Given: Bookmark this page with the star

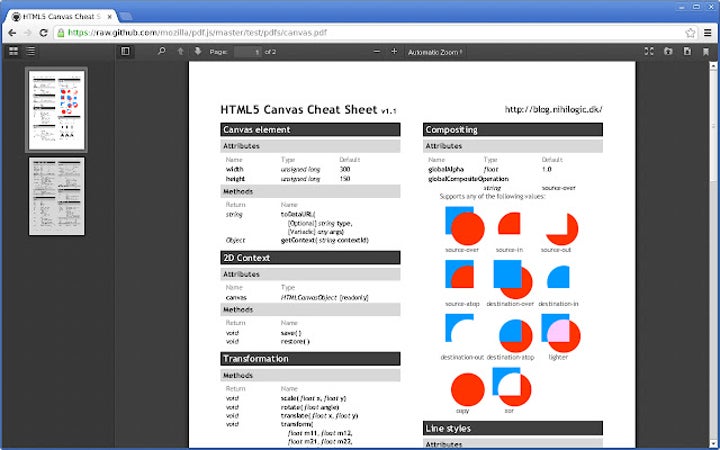Looking at the screenshot, I should 690,32.
